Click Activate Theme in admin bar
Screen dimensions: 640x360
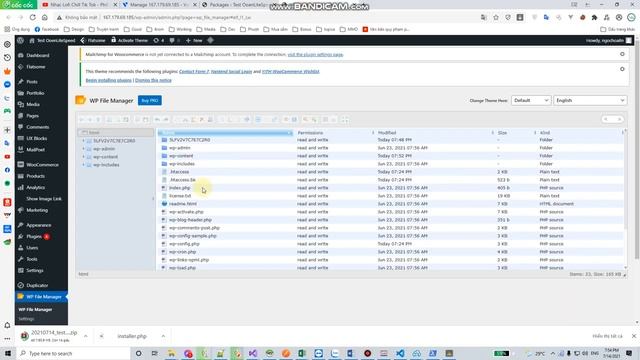click(x=129, y=40)
